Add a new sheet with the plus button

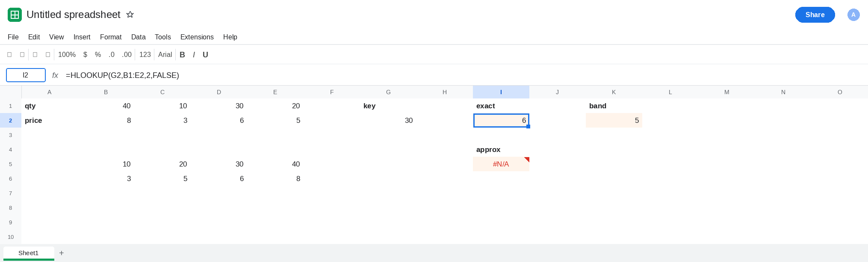[x=62, y=253]
